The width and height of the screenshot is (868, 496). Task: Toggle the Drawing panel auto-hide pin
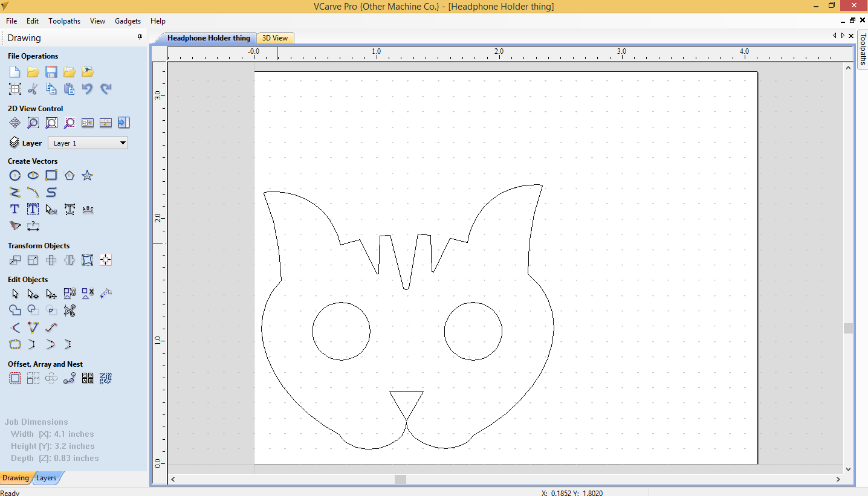(140, 37)
